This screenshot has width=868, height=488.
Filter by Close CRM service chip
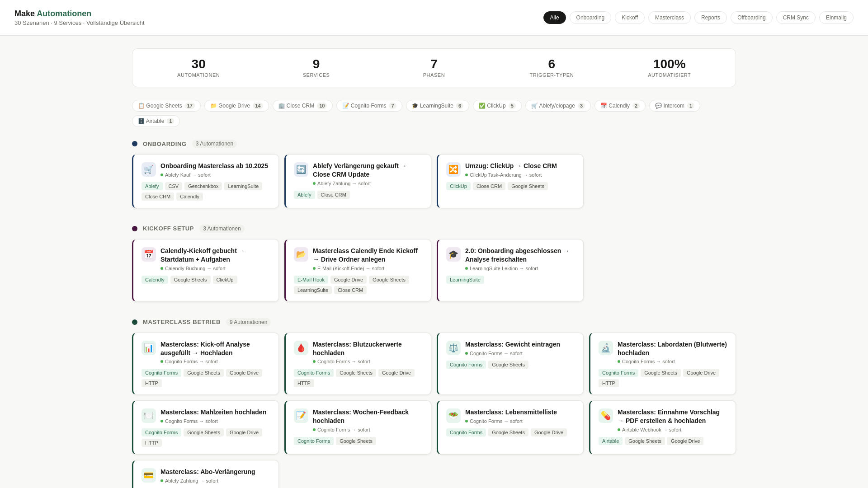tap(302, 106)
